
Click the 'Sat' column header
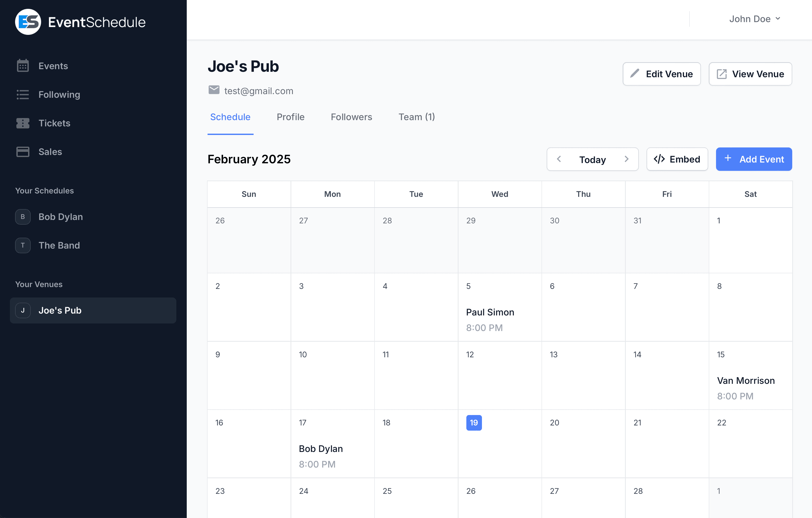(x=751, y=194)
